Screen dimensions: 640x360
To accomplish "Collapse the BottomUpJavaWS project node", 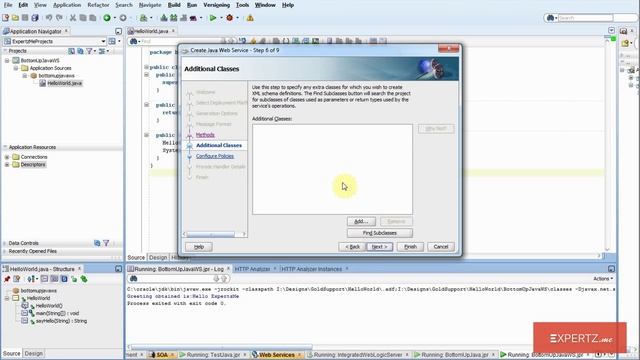I will (x=7, y=60).
